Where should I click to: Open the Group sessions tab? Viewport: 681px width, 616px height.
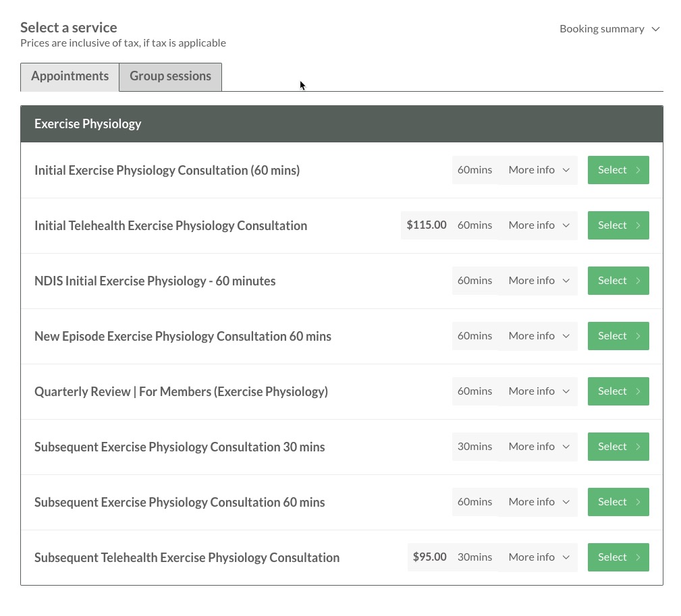170,77
